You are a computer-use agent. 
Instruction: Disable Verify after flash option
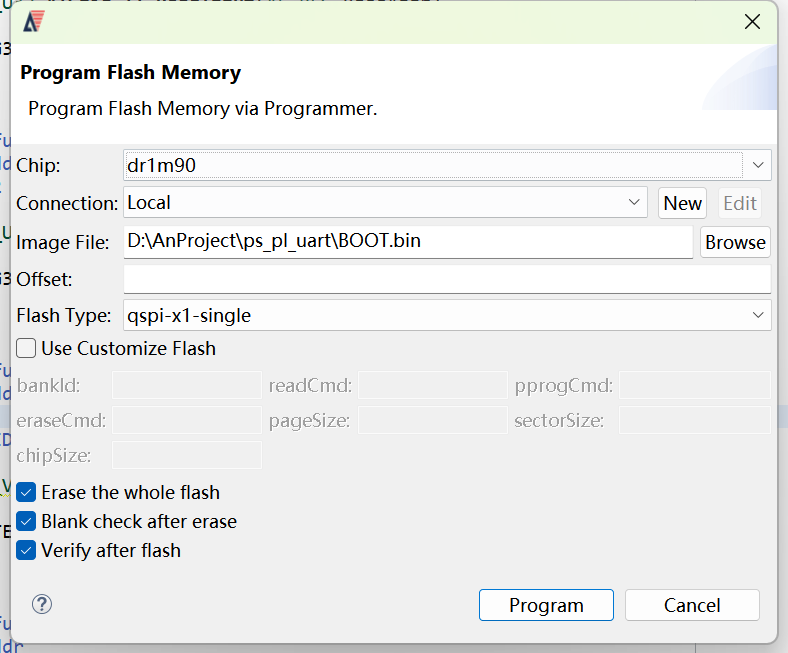coord(26,550)
